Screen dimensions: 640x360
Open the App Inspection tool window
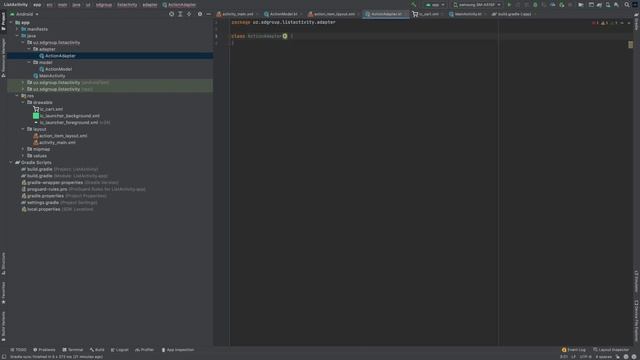pyautogui.click(x=178, y=350)
